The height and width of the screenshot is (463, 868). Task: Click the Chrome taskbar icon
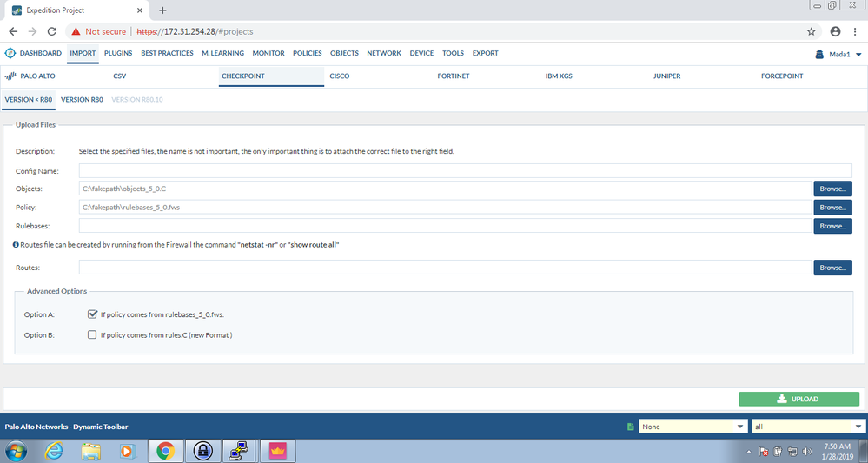coord(165,452)
